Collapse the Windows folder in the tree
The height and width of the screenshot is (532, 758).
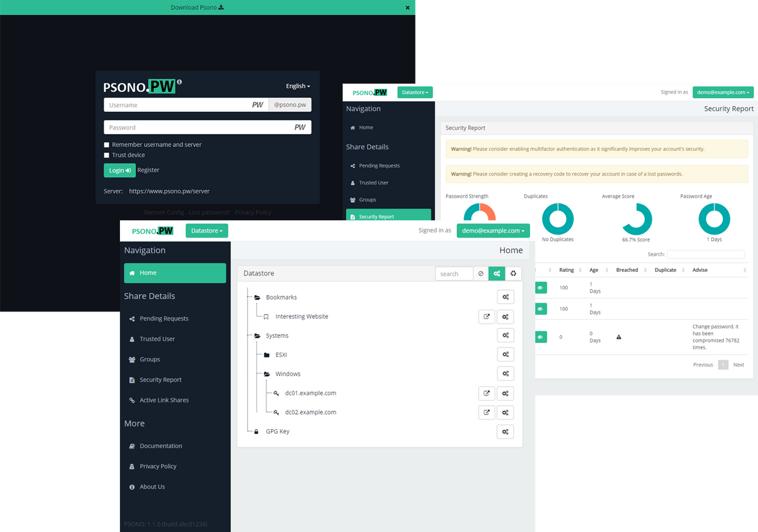click(267, 374)
